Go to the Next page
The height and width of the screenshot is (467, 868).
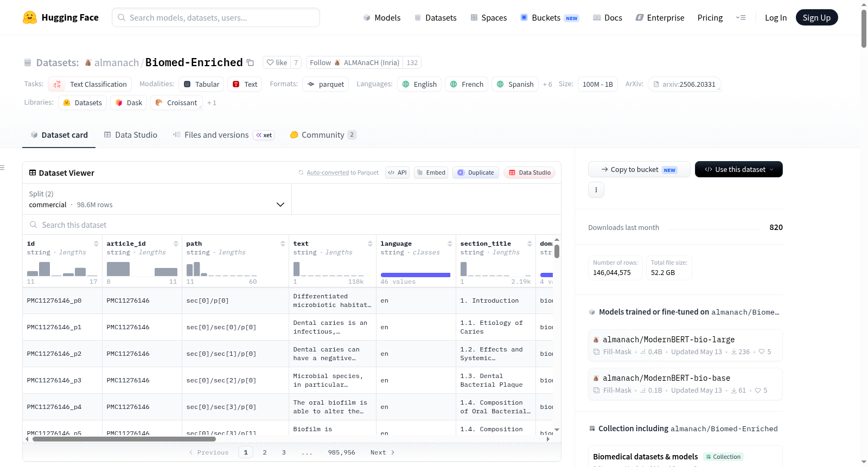(x=382, y=452)
